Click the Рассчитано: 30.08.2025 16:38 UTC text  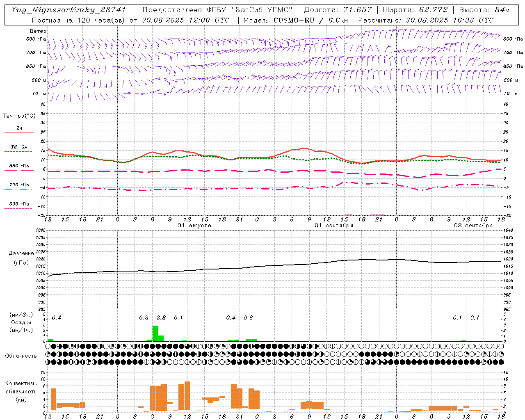click(x=426, y=20)
